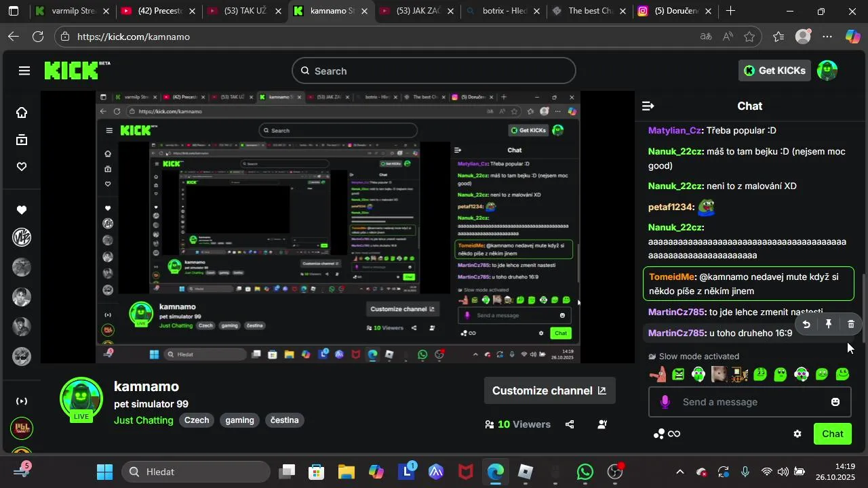Open Windows Start menu
Screen dimensions: 868x488
(104, 472)
